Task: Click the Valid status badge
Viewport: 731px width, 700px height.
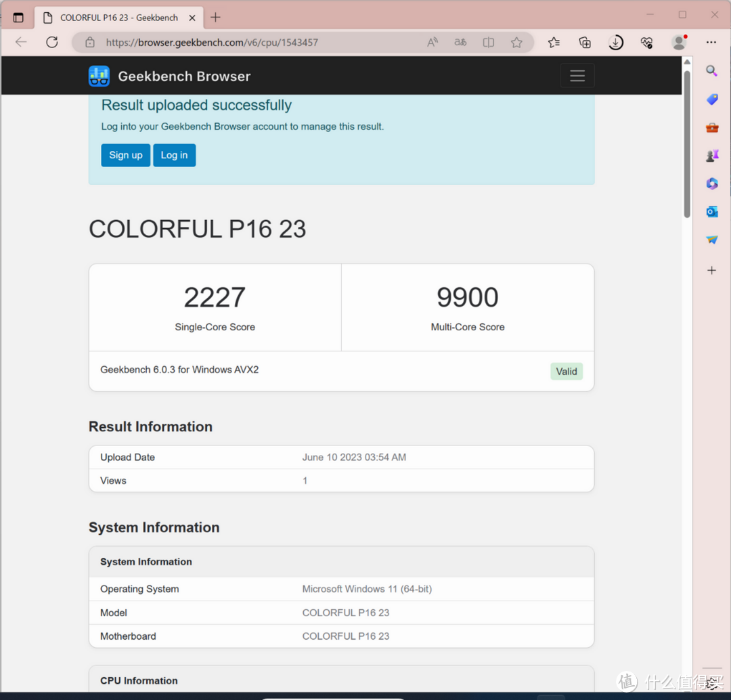Action: click(567, 371)
